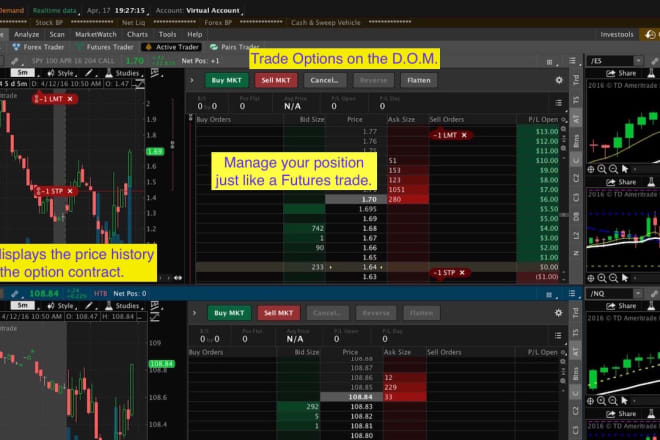
Task: Switch to the Forex Trader subtab
Action: click(38, 47)
